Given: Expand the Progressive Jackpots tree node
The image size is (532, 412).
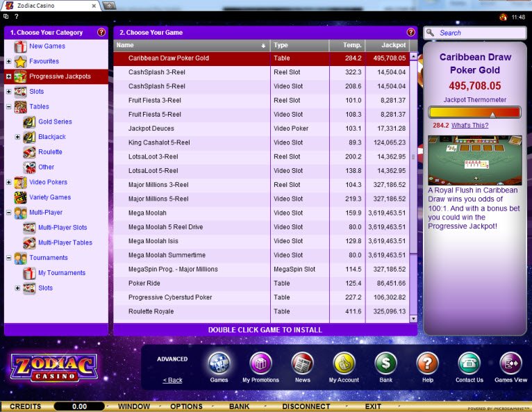Looking at the screenshot, I should point(9,76).
